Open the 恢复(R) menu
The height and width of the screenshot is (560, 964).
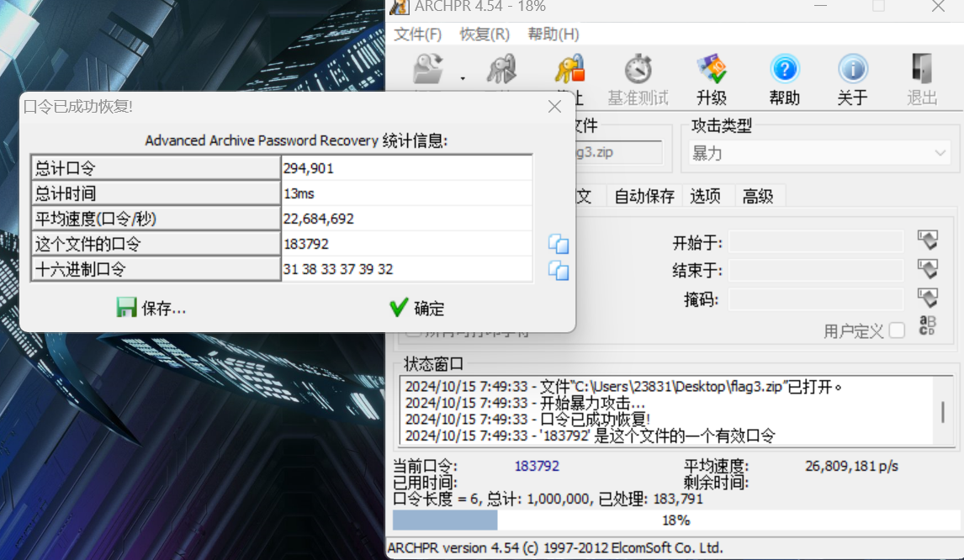pyautogui.click(x=485, y=34)
